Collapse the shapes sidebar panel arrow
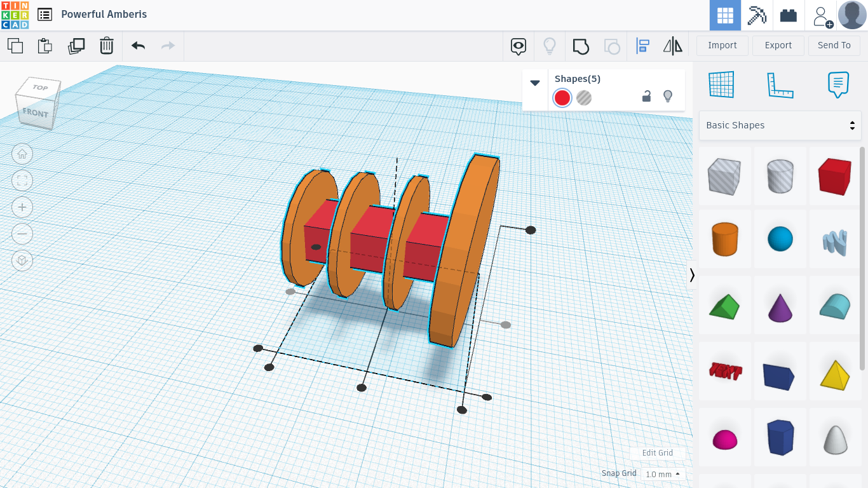Screen dimensions: 868x488 point(692,275)
